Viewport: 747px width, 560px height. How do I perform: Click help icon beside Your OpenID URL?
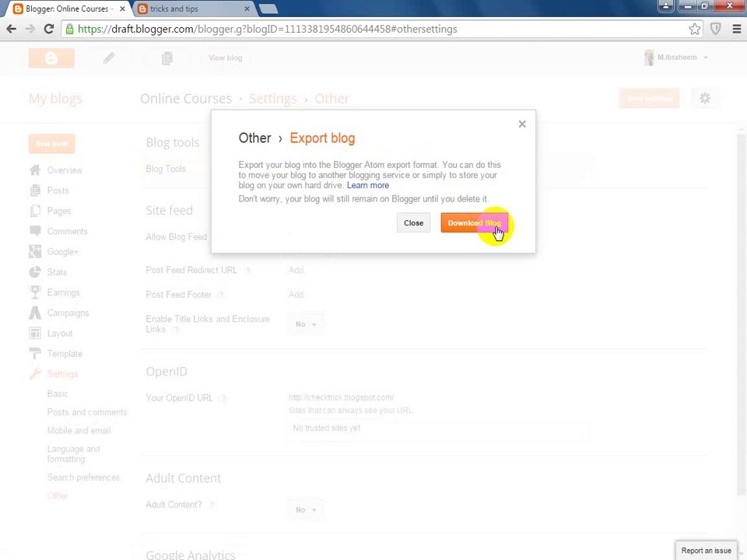(x=224, y=398)
